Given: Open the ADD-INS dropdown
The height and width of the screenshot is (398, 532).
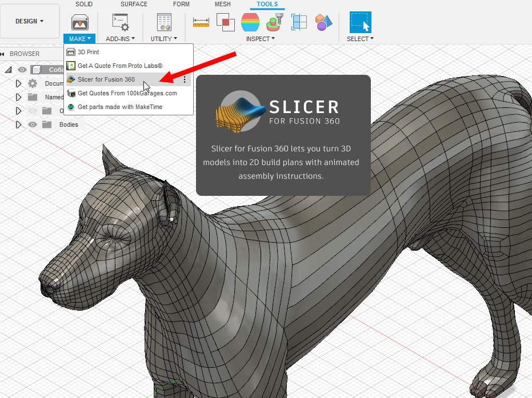Looking at the screenshot, I should click(x=120, y=39).
